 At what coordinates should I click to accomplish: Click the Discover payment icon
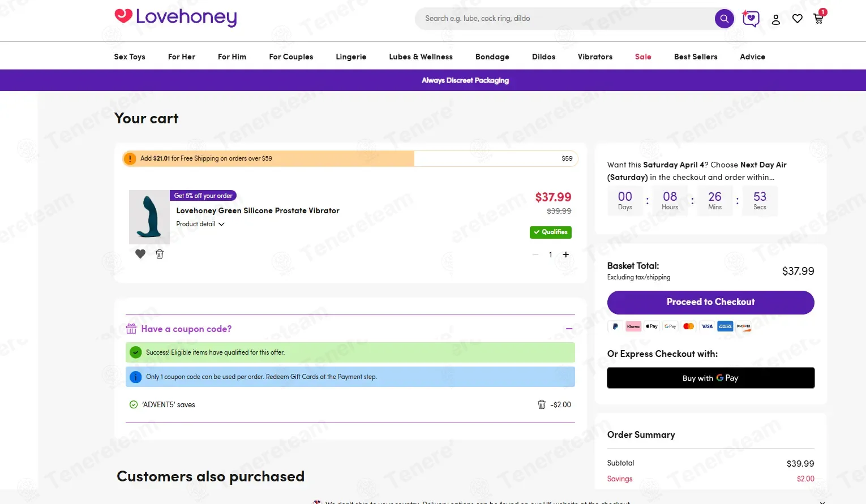[744, 326]
